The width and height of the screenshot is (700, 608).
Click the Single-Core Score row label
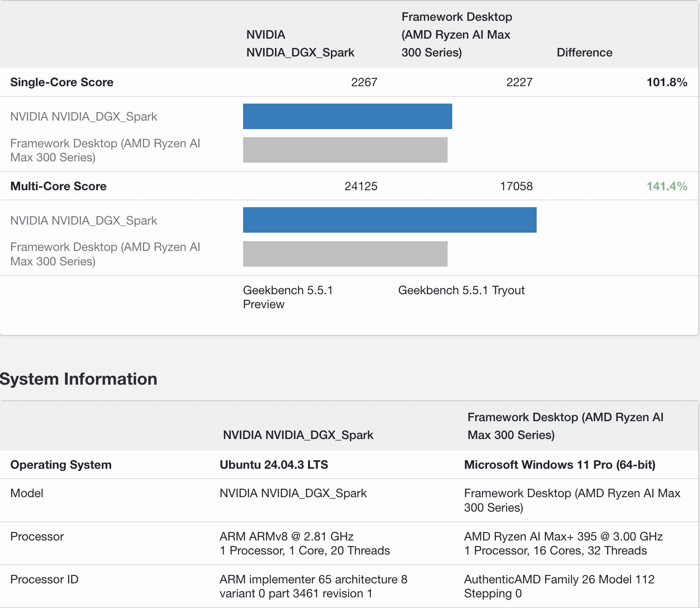click(x=62, y=82)
